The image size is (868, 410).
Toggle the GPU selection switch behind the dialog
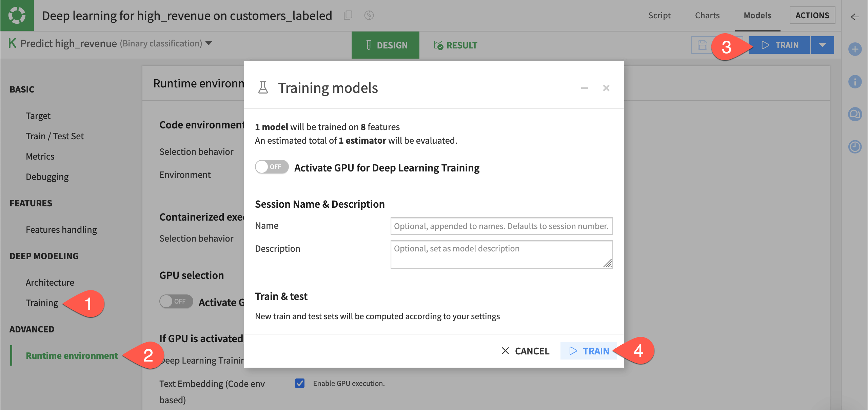(x=176, y=301)
